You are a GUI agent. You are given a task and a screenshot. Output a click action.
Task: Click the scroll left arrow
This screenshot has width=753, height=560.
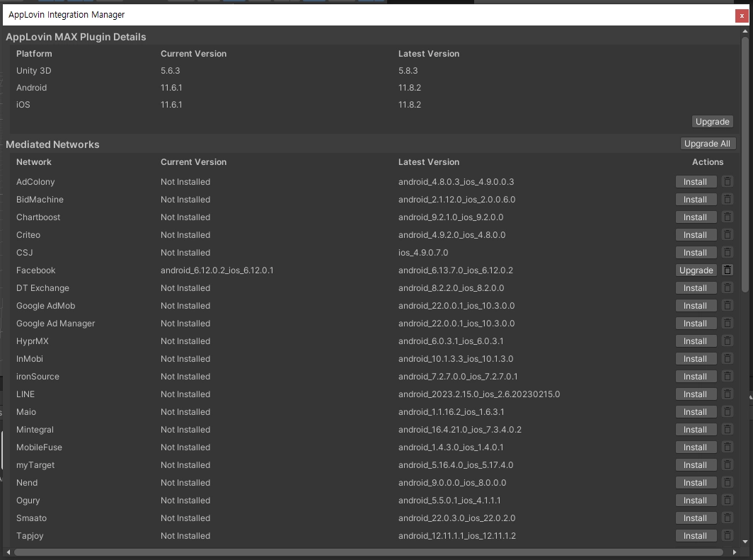click(8, 552)
